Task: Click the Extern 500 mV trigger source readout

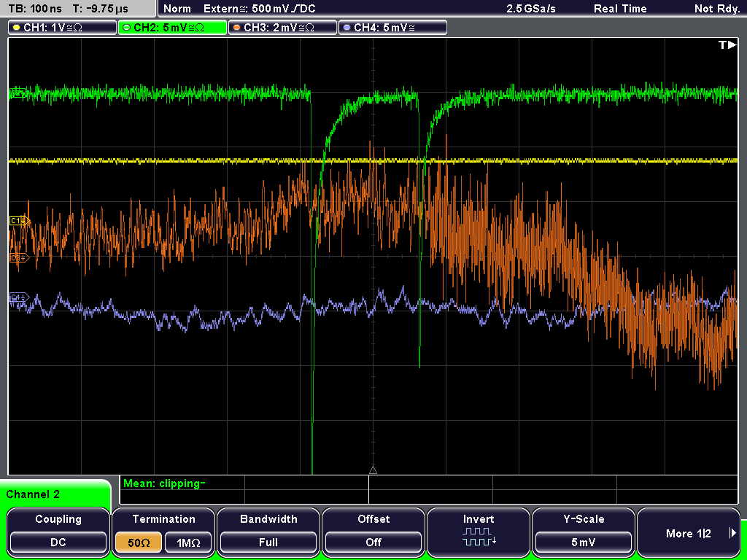Action: tap(259, 9)
